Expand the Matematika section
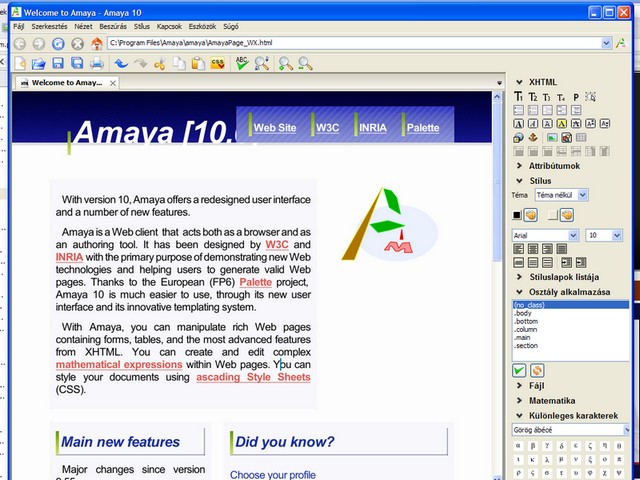This screenshot has height=480, width=640. pyautogui.click(x=519, y=400)
